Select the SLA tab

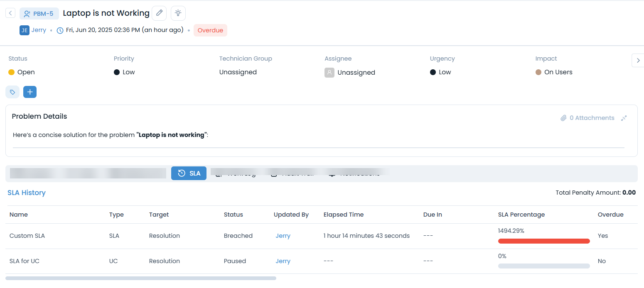click(189, 173)
